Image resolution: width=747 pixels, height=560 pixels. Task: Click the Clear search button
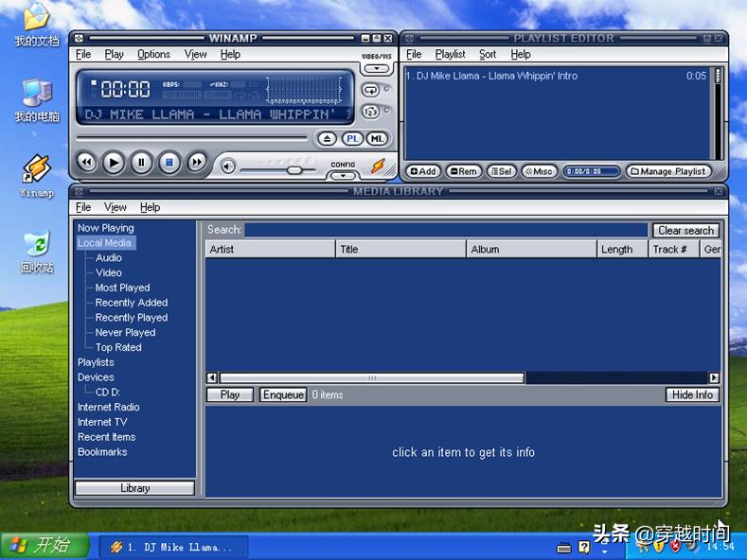coord(685,230)
